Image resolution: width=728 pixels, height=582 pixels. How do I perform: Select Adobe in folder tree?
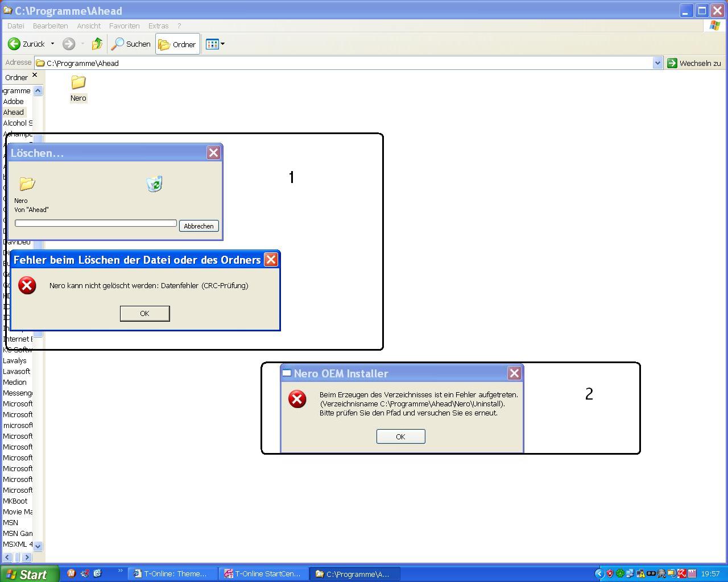(x=13, y=101)
